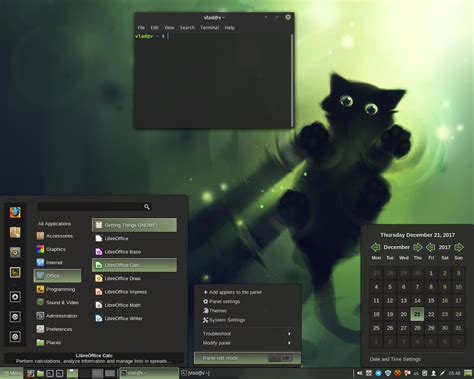Screen dimensions: 474x379
Task: Click the menu search input field
Action: click(x=94, y=207)
